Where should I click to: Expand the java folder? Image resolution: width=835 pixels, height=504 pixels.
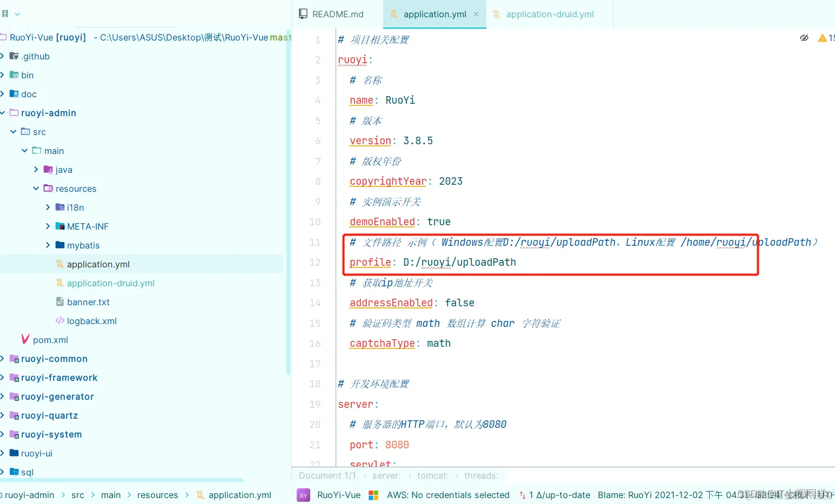pos(36,170)
